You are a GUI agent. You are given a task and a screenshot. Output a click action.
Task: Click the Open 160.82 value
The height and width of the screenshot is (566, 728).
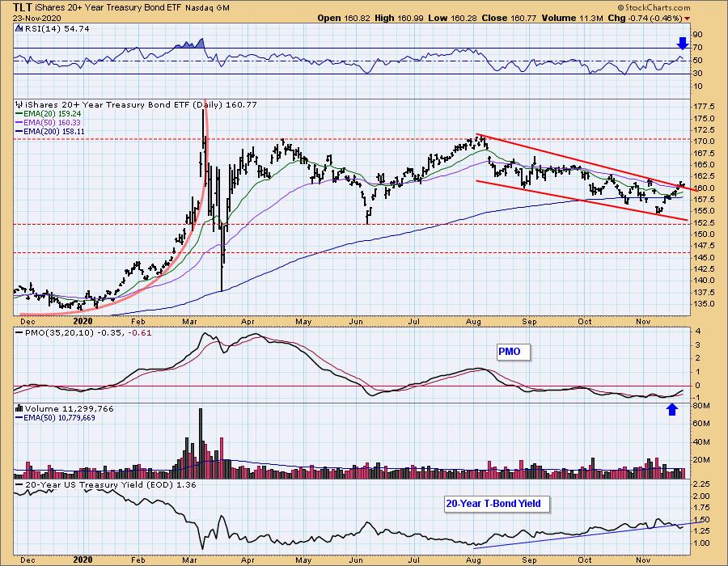point(343,18)
